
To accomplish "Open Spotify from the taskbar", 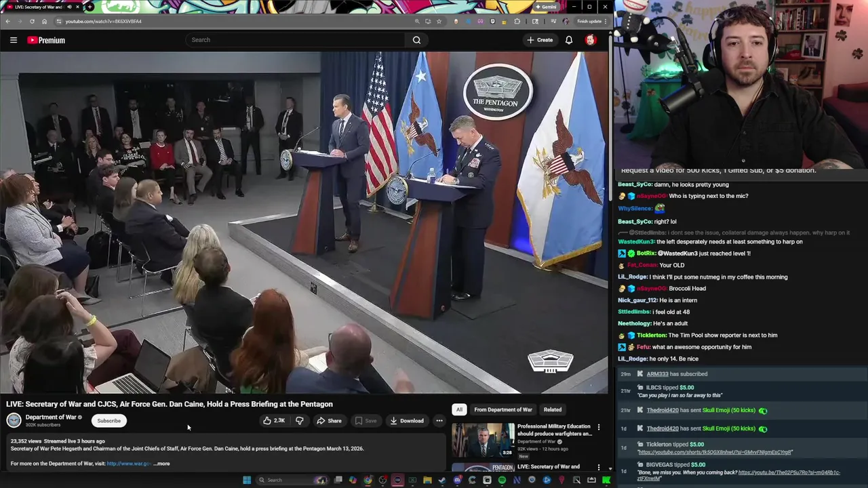I will 502,480.
